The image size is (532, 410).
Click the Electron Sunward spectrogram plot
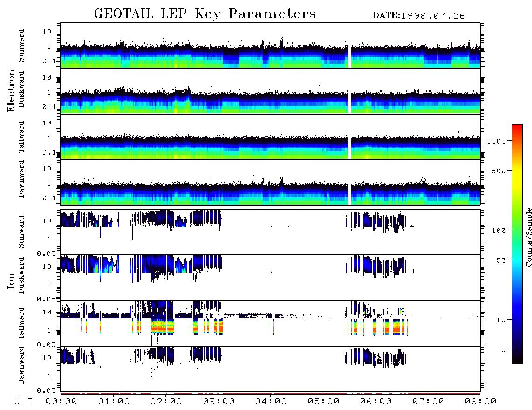click(270, 46)
